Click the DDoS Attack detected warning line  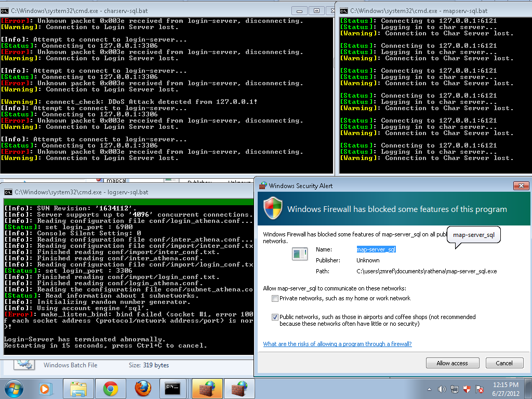pyautogui.click(x=129, y=102)
